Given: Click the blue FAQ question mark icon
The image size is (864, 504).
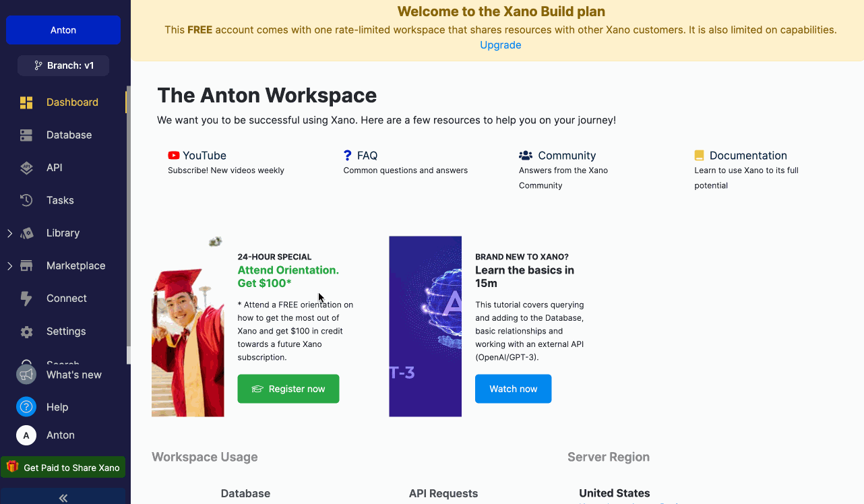Looking at the screenshot, I should [348, 156].
